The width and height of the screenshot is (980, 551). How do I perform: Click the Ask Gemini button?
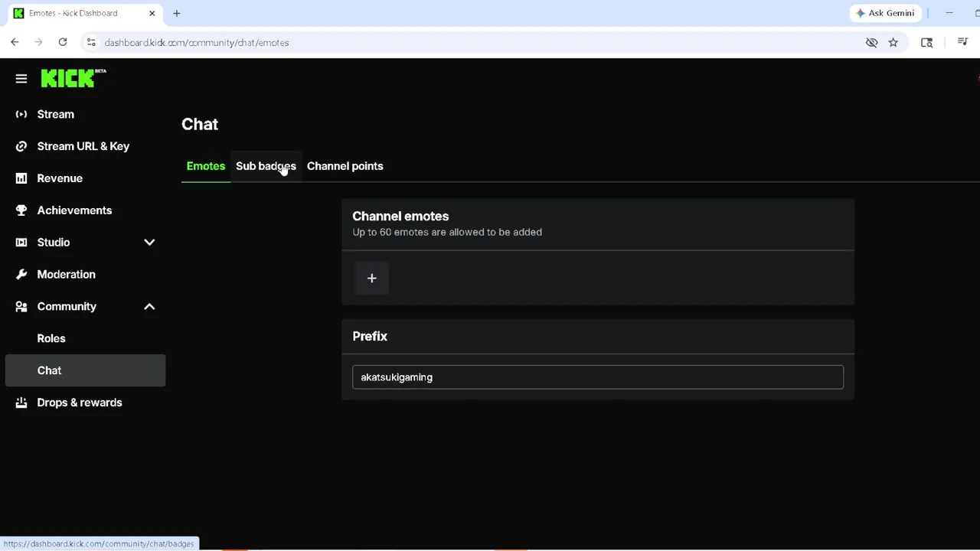click(x=885, y=13)
